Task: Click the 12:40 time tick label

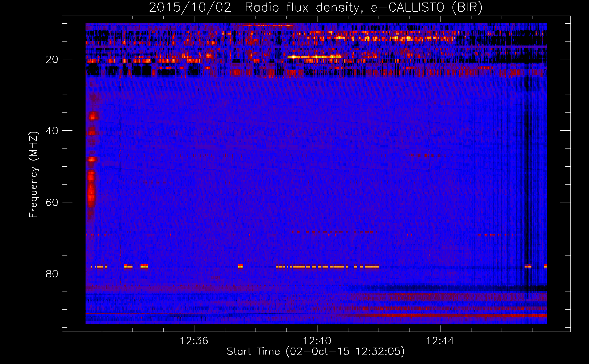Action: [x=317, y=341]
